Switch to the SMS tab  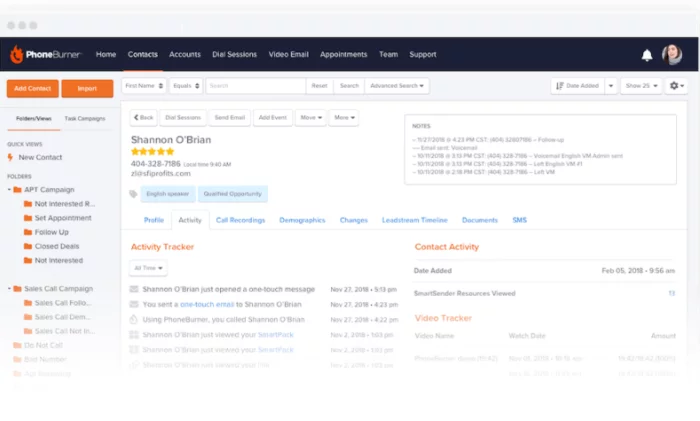tap(519, 220)
